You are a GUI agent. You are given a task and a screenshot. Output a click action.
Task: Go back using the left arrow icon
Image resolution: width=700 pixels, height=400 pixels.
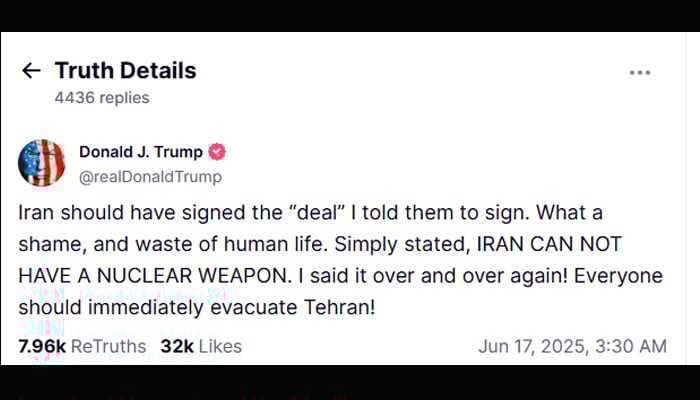[31, 71]
